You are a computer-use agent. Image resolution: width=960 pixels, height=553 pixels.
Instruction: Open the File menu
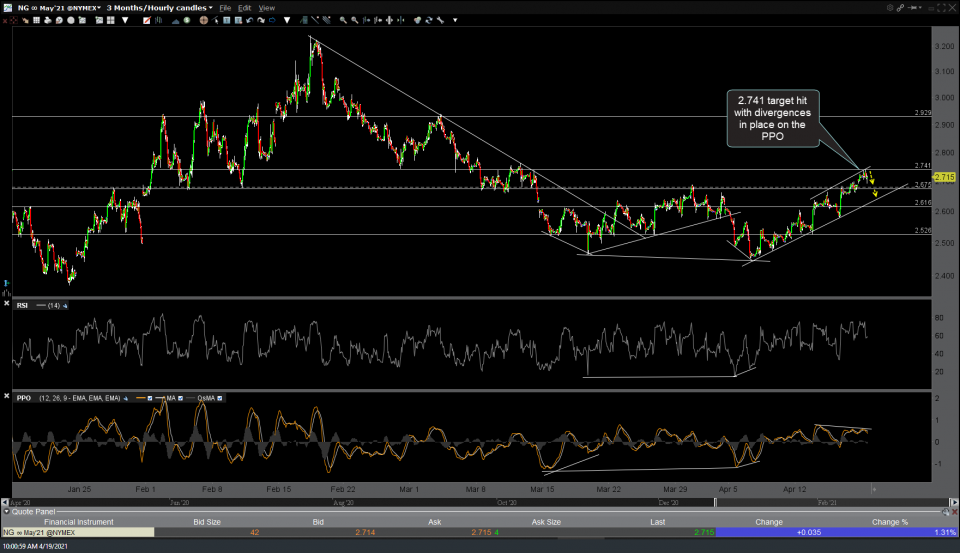(225, 8)
